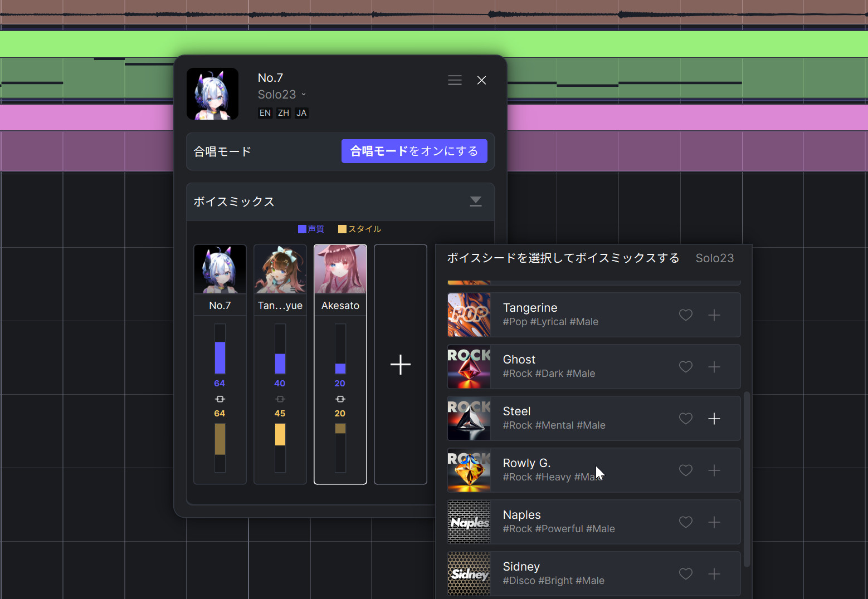Favorite the Ghost voice seed
Screen dimensions: 868x599
[x=685, y=367]
